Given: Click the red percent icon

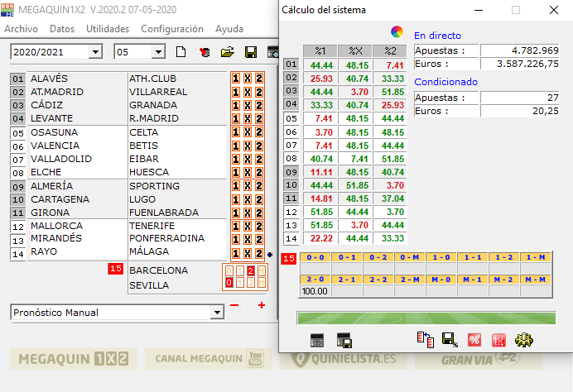Looking at the screenshot, I should (x=474, y=340).
